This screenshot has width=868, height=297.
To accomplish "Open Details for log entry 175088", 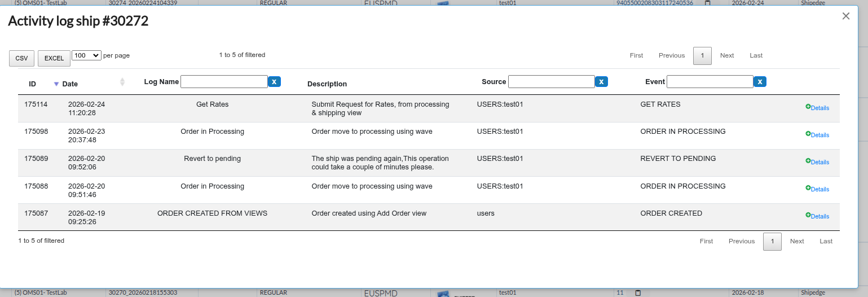I will [x=817, y=189].
